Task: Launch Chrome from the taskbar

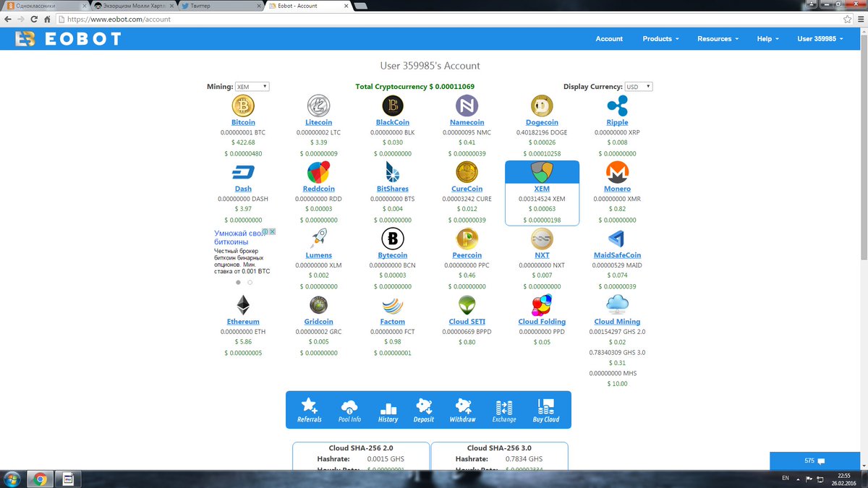Action: pos(39,479)
